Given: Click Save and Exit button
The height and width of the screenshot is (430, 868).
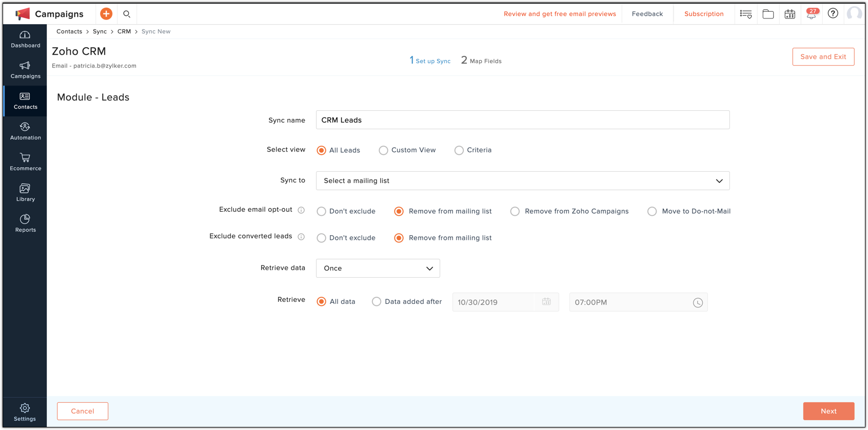Looking at the screenshot, I should 823,57.
